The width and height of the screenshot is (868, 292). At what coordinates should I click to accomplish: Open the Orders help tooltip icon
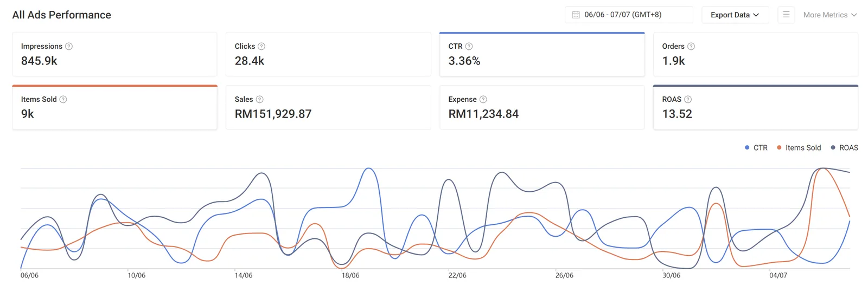(691, 47)
